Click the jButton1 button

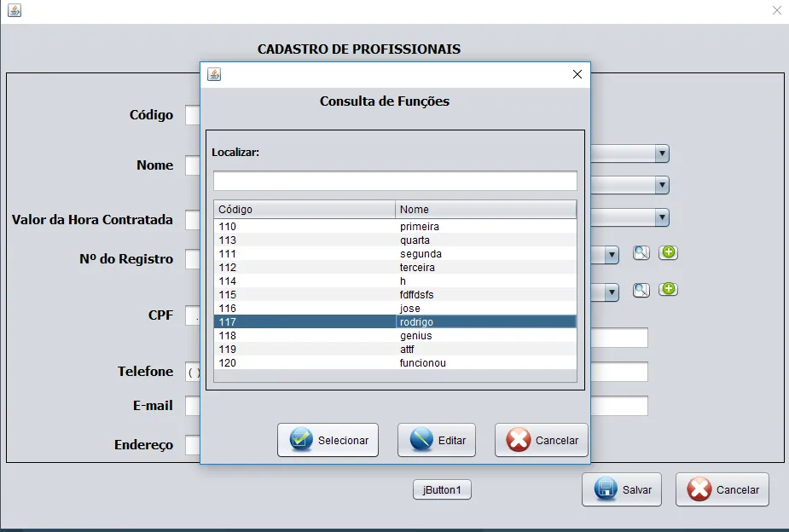442,489
